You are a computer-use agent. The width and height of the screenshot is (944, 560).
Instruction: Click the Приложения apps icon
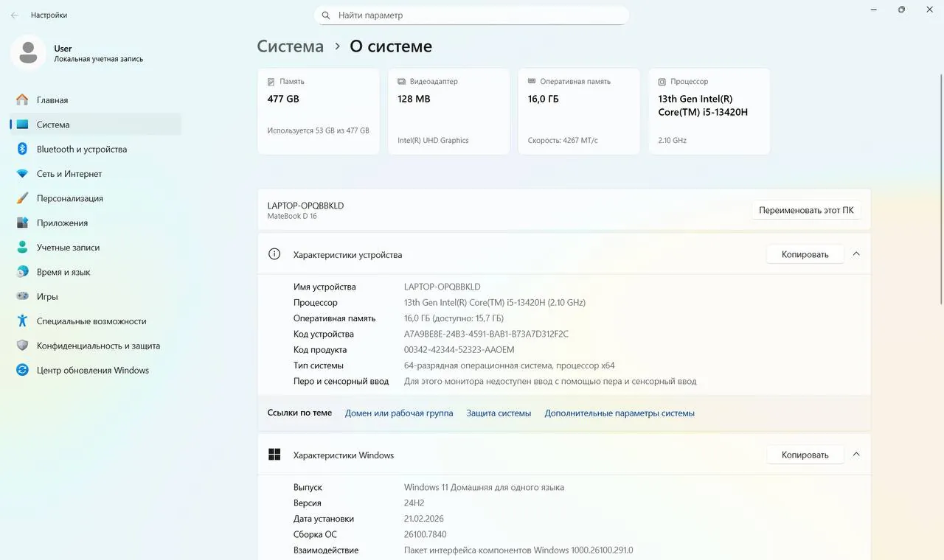[x=22, y=223]
